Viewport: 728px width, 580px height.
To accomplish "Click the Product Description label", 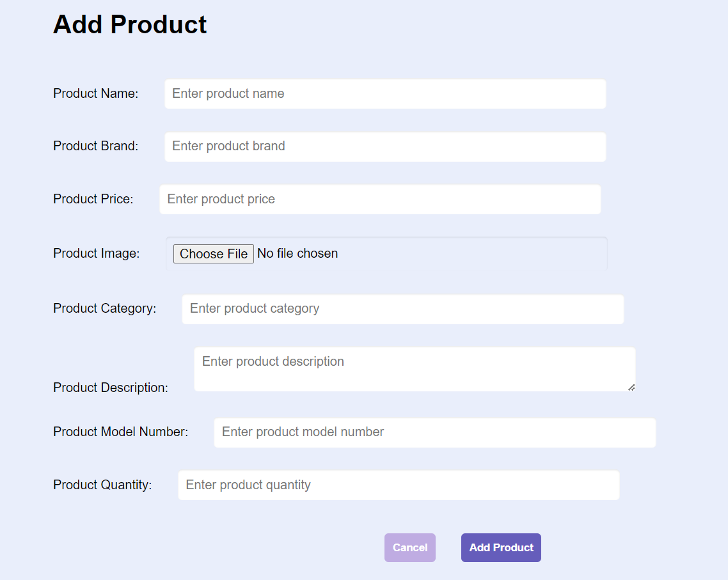I will pyautogui.click(x=111, y=388).
